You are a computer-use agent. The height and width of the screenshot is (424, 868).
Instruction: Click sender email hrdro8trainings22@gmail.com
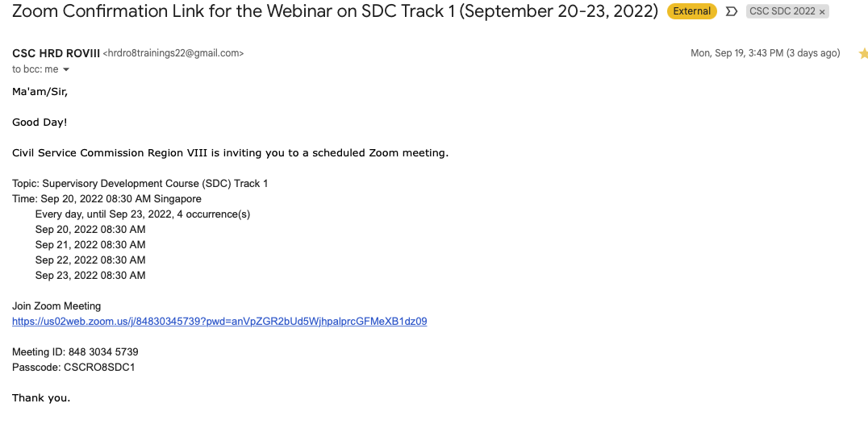pyautogui.click(x=173, y=53)
